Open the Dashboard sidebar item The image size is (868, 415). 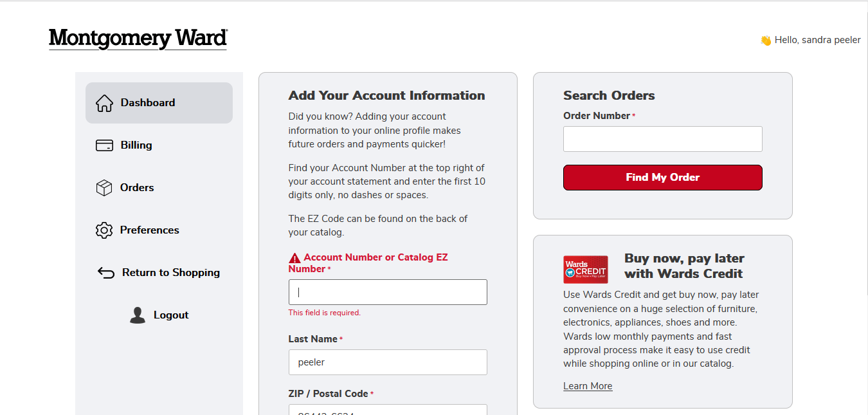(x=147, y=102)
